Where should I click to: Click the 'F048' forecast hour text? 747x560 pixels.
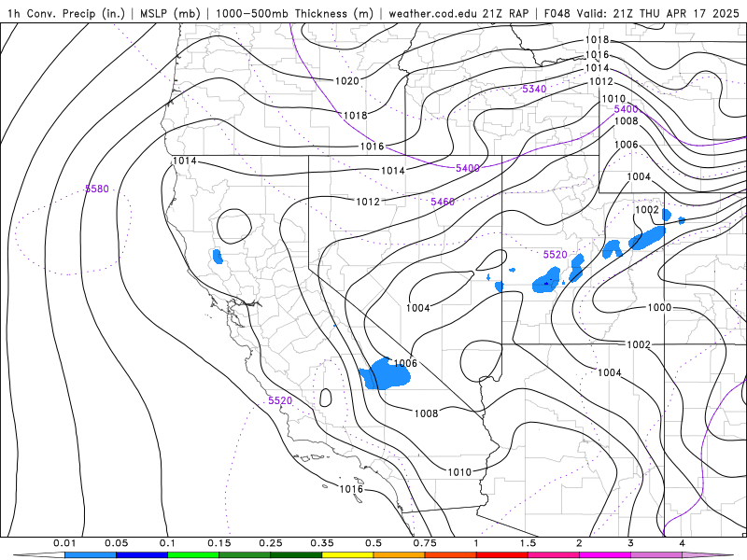(557, 13)
